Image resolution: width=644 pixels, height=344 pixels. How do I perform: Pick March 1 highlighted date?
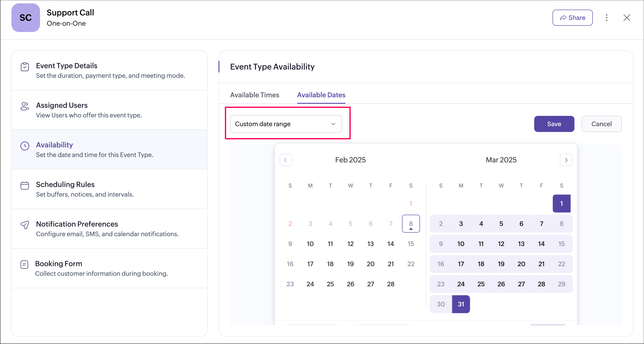[561, 204]
